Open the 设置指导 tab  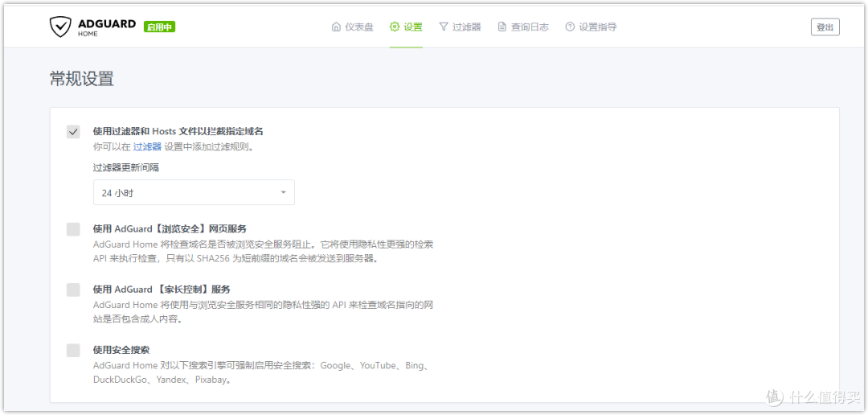[592, 27]
